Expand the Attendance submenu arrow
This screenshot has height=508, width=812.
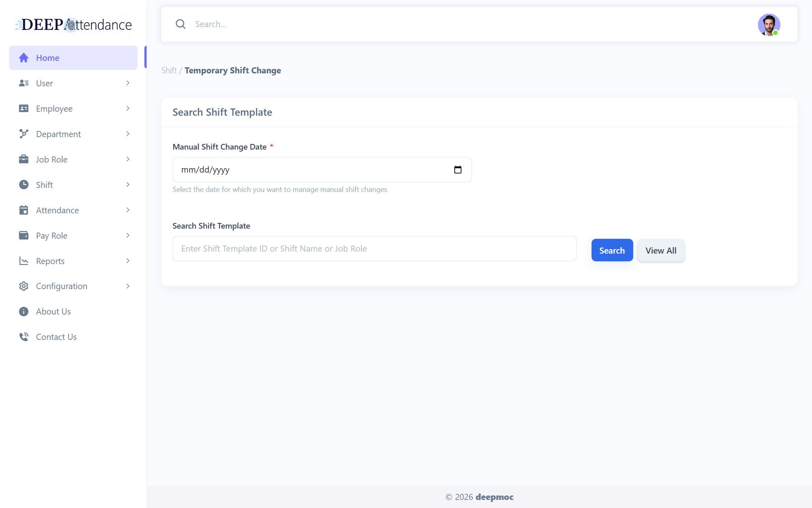[128, 210]
